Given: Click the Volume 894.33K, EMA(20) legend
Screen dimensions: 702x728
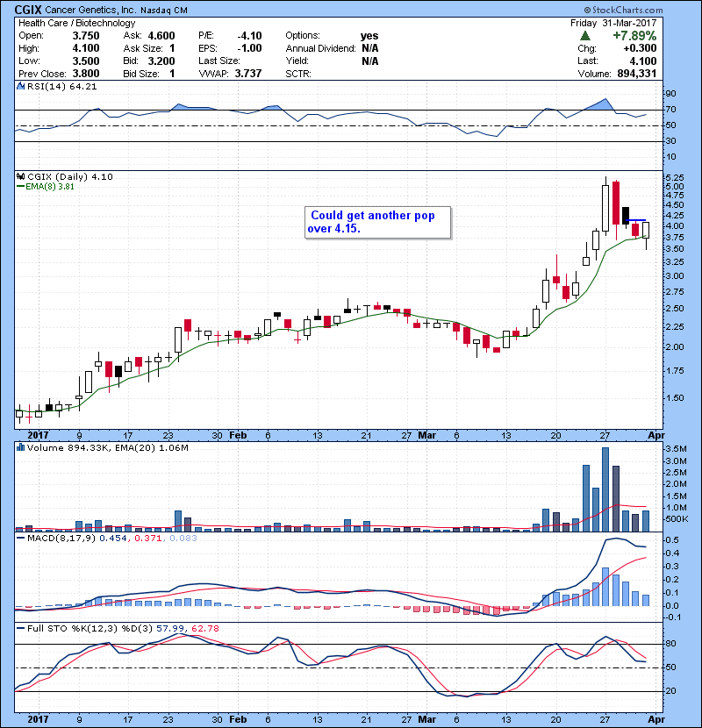Looking at the screenshot, I should point(107,447).
